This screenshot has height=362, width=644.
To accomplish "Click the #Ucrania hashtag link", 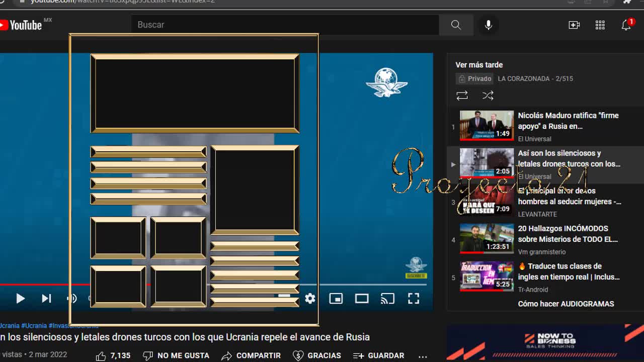I will click(x=34, y=326).
